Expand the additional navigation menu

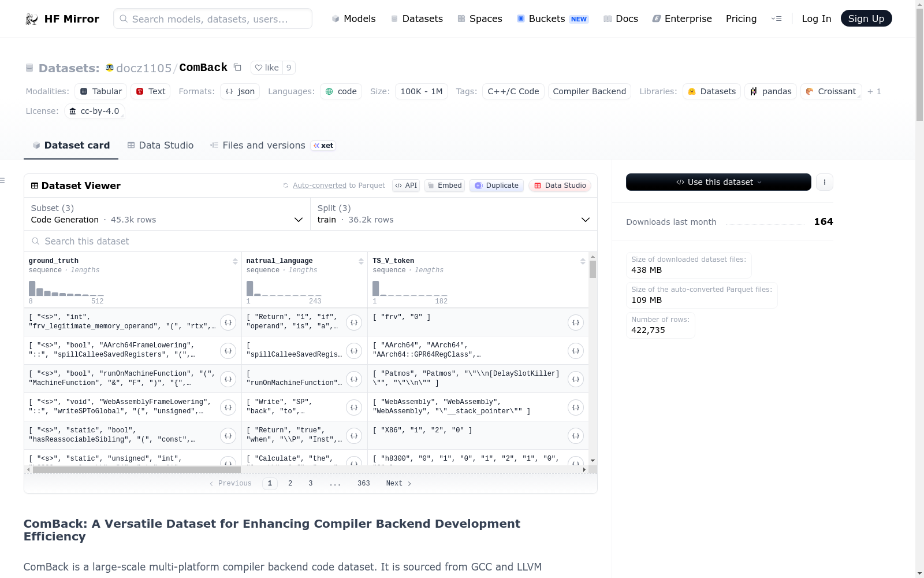click(x=776, y=18)
